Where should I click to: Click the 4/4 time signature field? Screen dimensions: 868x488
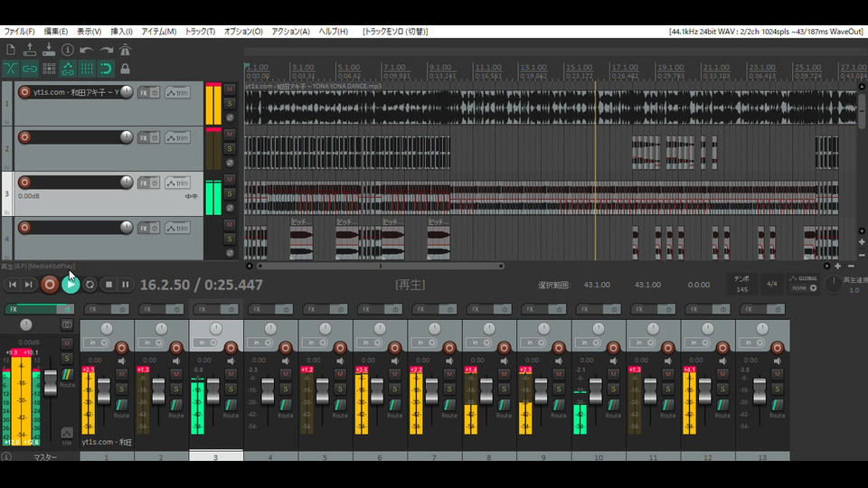click(x=771, y=284)
